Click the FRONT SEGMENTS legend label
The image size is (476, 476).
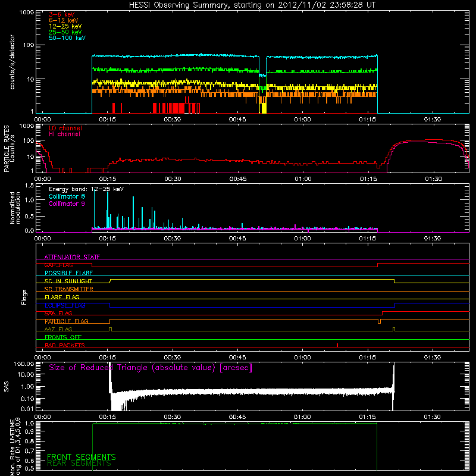[x=82, y=457]
